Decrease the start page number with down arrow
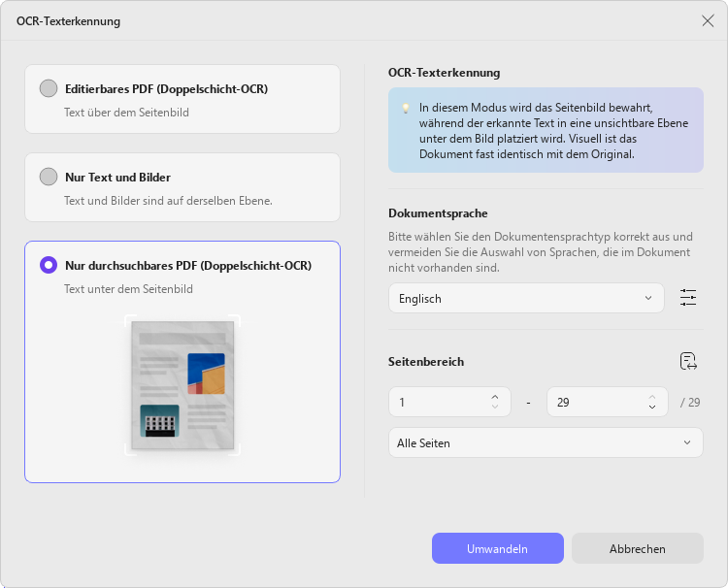Screen dimensions: 728x588 (x=495, y=407)
